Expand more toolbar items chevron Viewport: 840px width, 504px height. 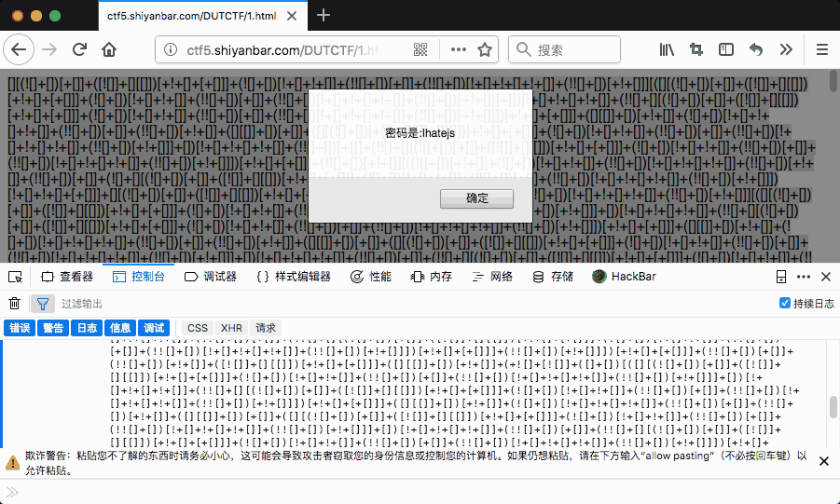pyautogui.click(x=786, y=49)
